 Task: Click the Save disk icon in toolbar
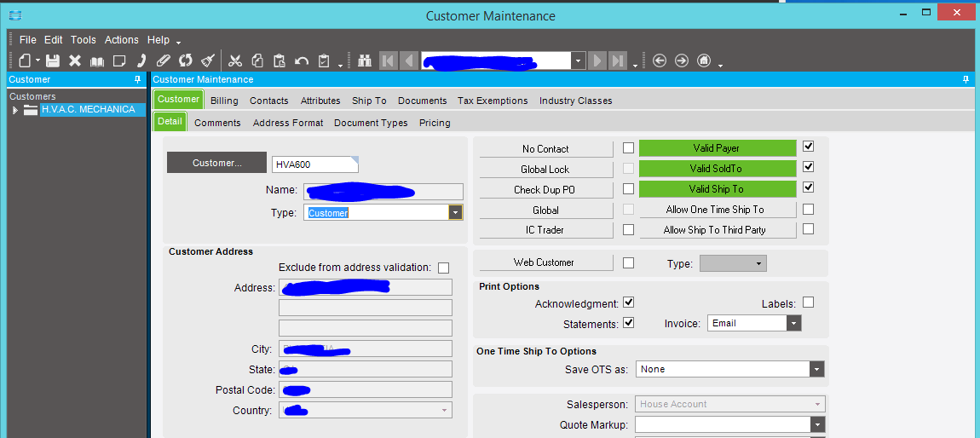point(53,61)
